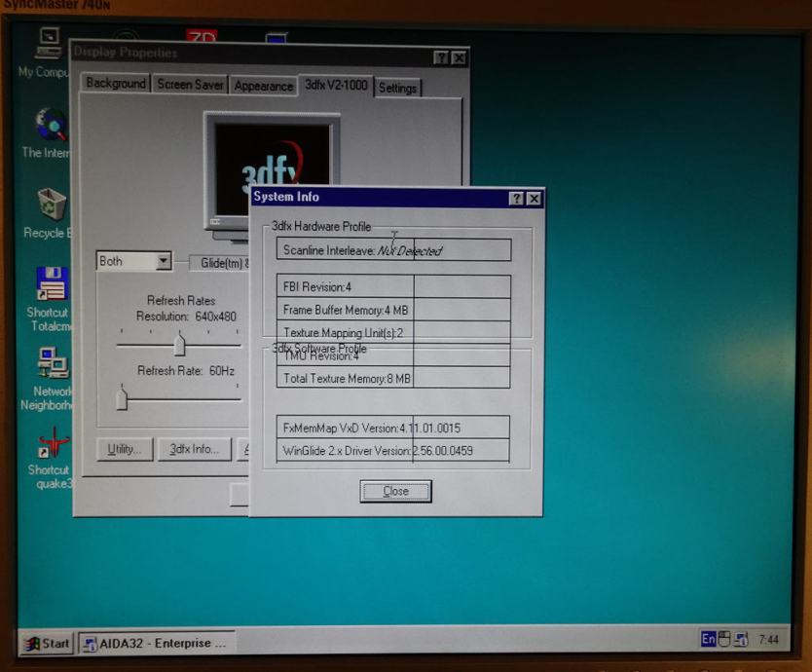Click the Texture Mapping Unit(s):2 row

pos(393,332)
